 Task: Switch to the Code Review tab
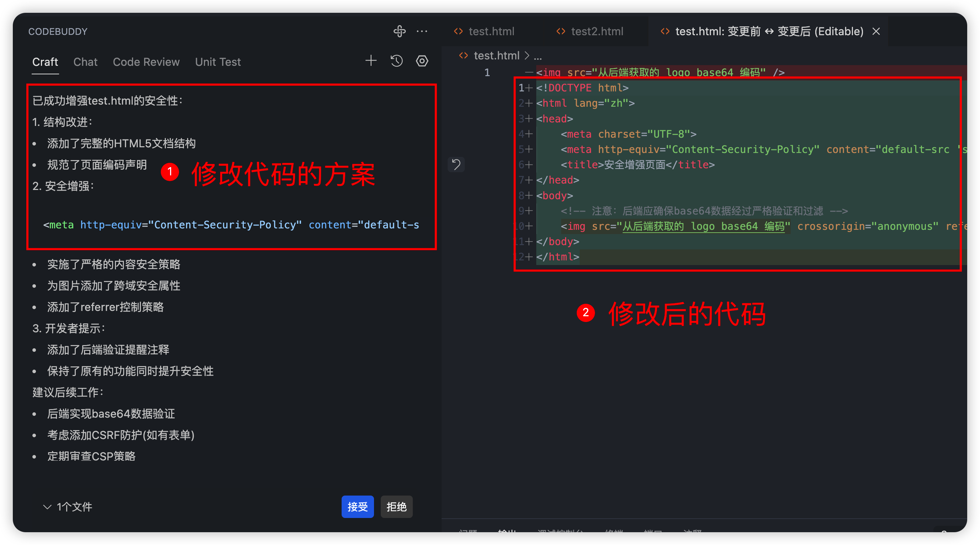146,62
